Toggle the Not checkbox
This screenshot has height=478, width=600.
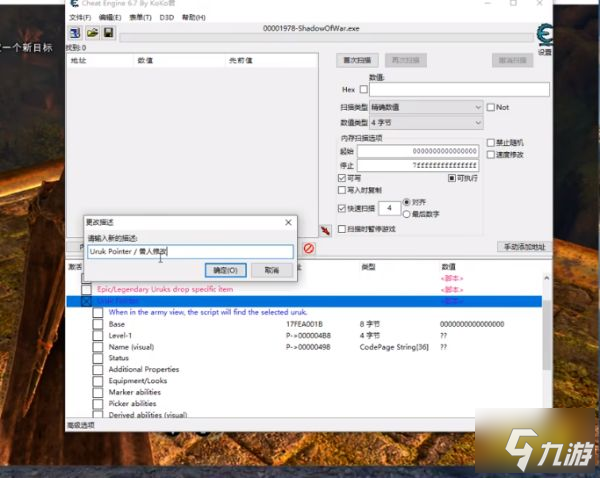[x=491, y=107]
